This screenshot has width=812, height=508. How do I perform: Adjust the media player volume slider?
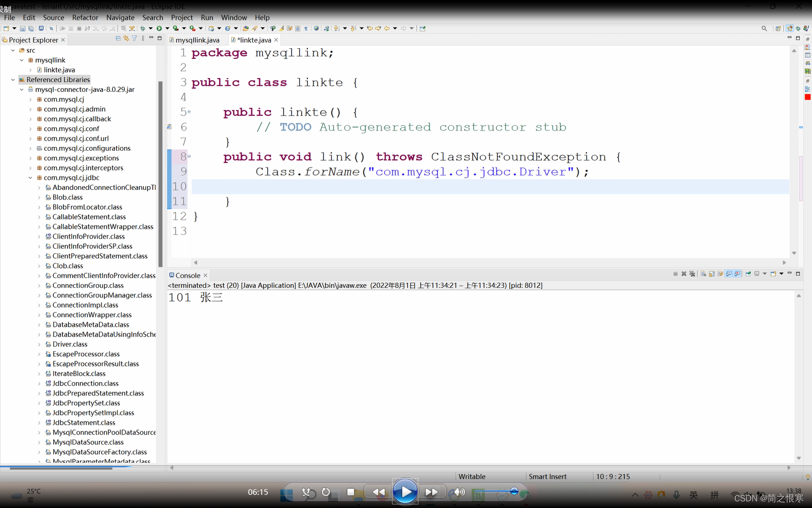coord(497,491)
